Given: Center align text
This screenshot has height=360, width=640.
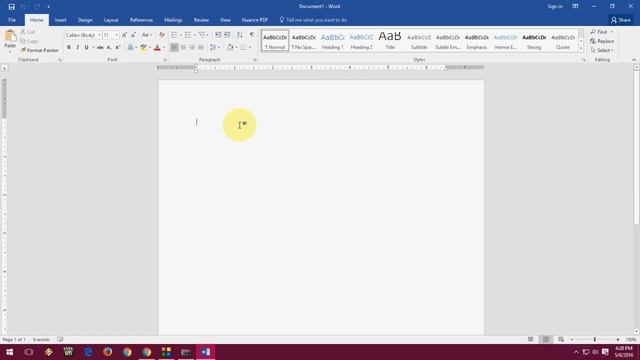Looking at the screenshot, I should (x=183, y=48).
